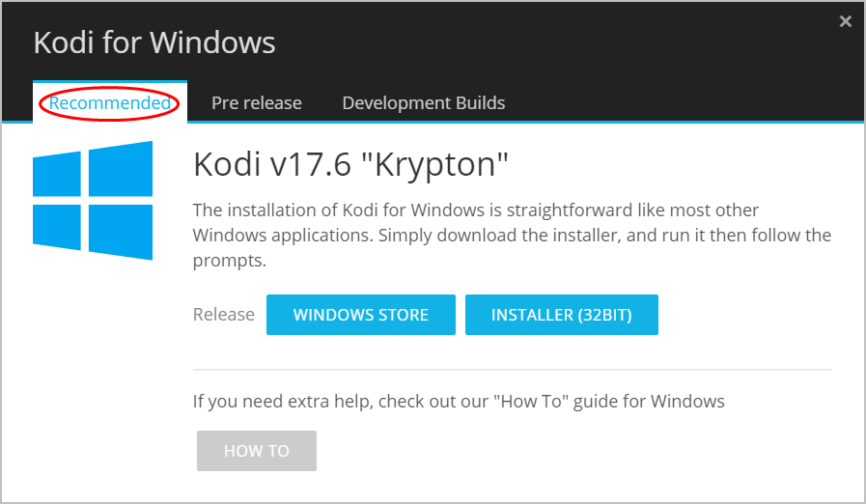Click the top-left pane of Windows logo

[x=57, y=174]
